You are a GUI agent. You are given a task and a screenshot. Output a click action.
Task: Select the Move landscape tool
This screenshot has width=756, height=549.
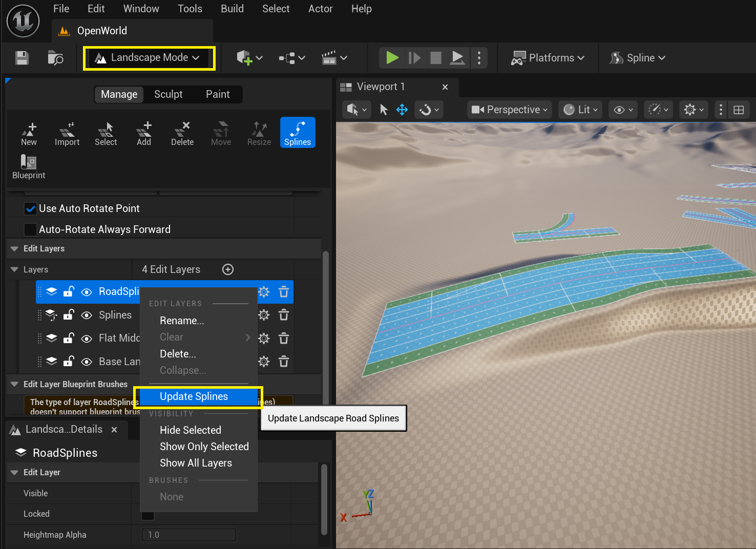pyautogui.click(x=221, y=134)
